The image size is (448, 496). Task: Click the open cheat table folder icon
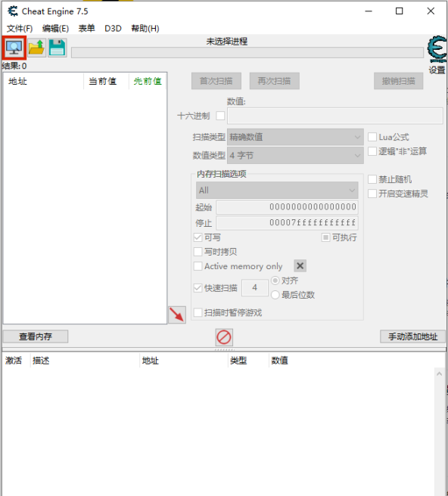point(37,48)
